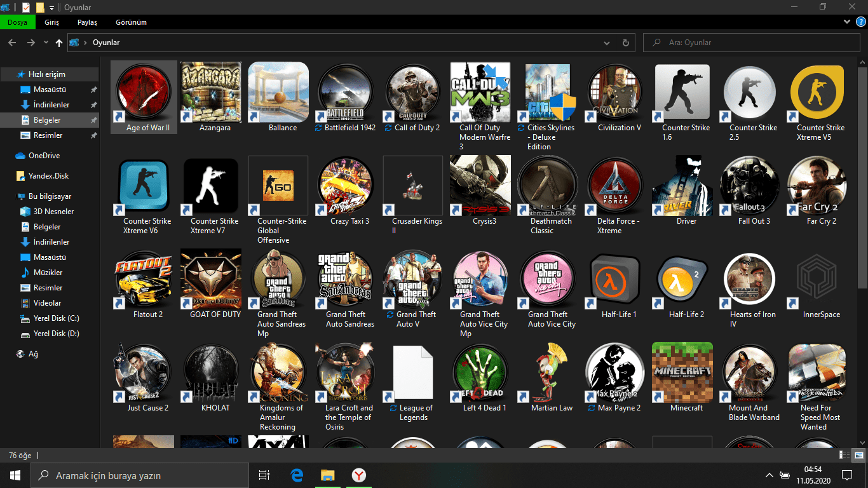
Task: Switch to the Giriş ribbon tab
Action: coord(52,22)
